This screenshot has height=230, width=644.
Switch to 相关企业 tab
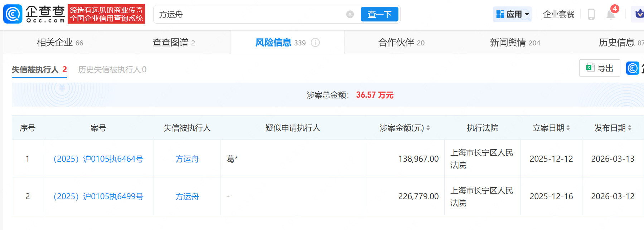click(60, 43)
